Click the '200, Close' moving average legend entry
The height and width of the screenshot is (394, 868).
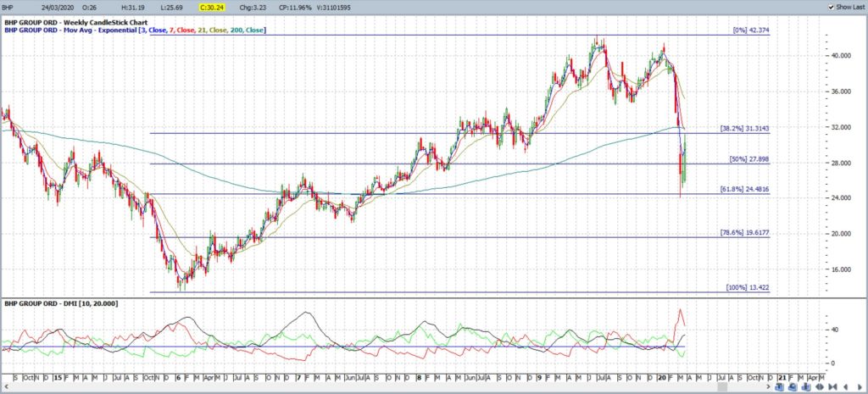click(x=248, y=30)
